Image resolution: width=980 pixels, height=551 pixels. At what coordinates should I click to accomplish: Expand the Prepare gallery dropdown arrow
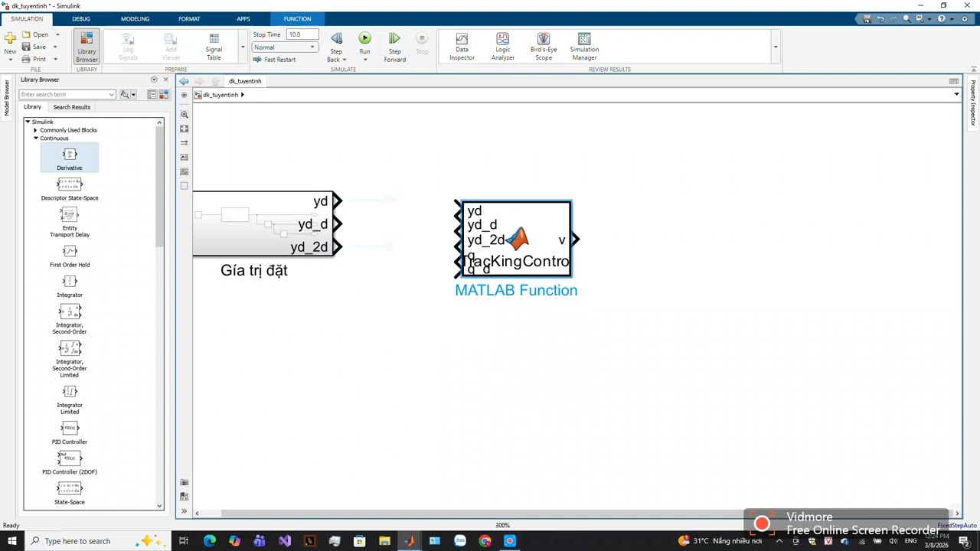(243, 47)
